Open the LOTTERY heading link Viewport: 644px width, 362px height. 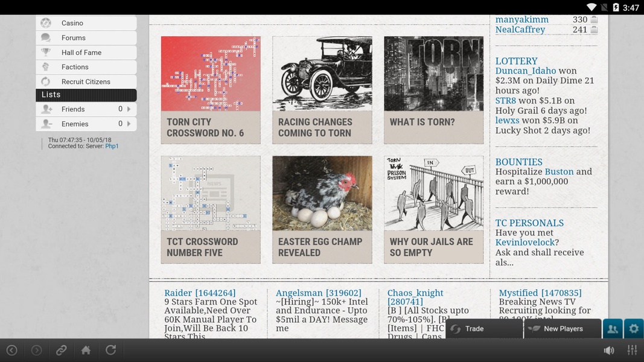point(516,61)
